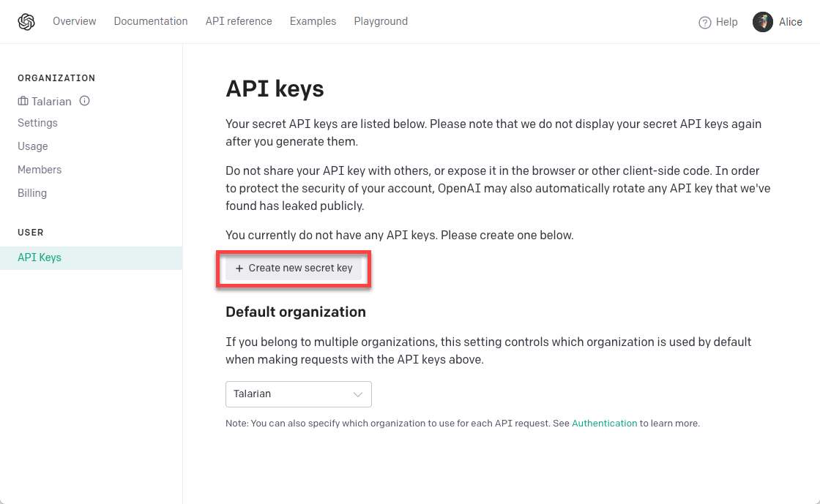Expand the Talarian organization selector

point(298,394)
